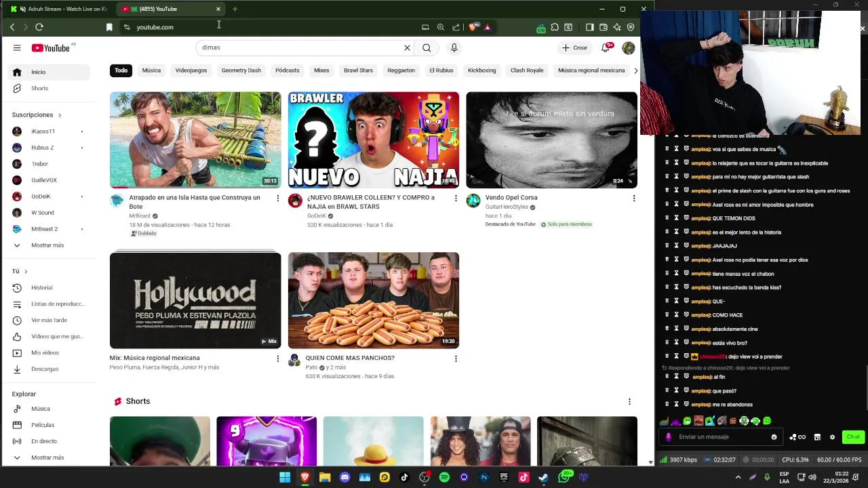Select the Música filter chip
Screen dimensions: 868x488
point(151,70)
